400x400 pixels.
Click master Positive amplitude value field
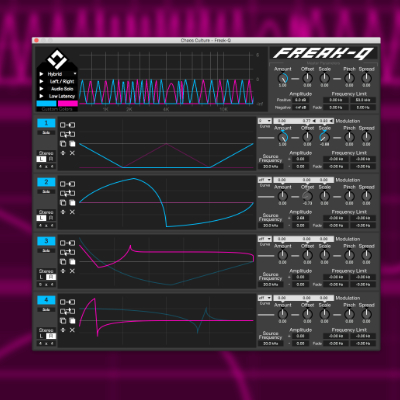click(x=300, y=100)
